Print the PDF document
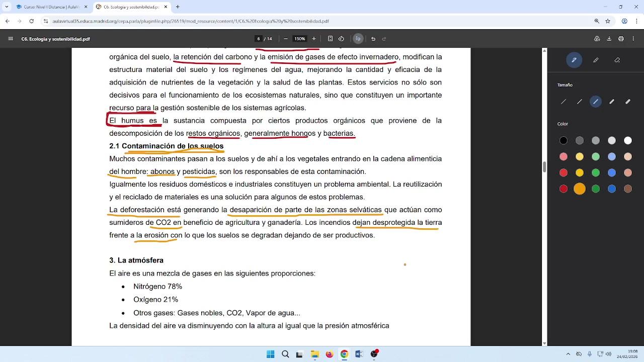 click(x=621, y=39)
